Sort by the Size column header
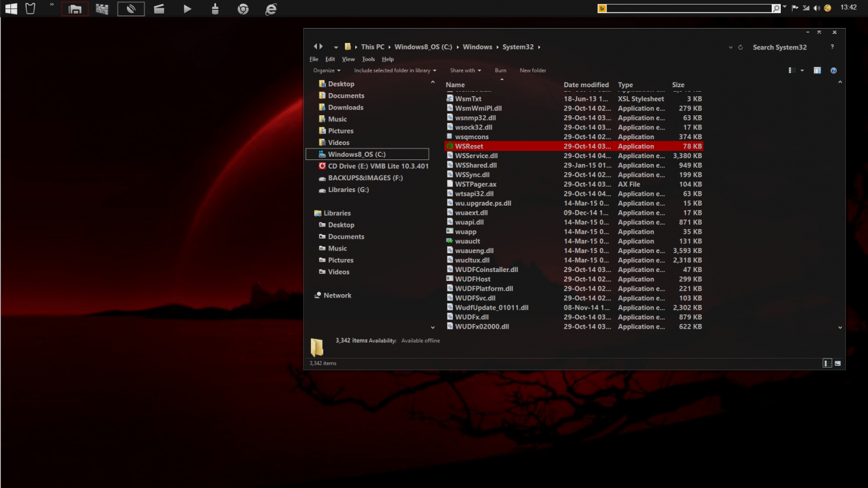Viewport: 868px width, 488px height. (678, 85)
